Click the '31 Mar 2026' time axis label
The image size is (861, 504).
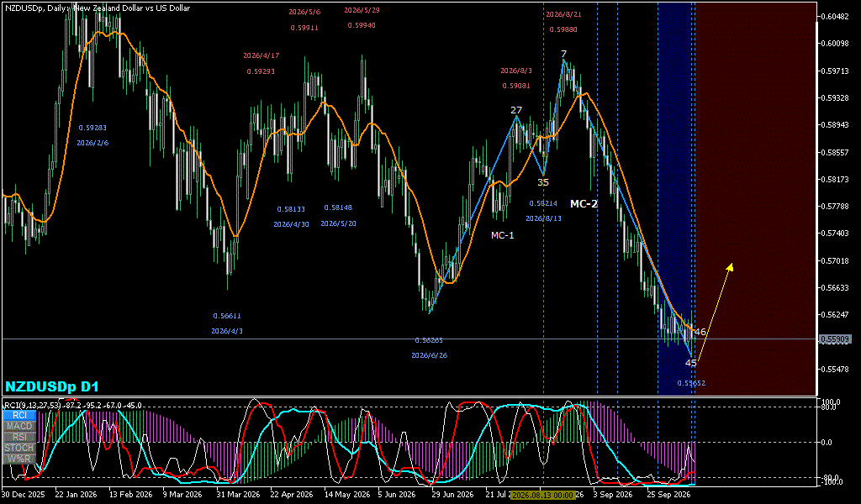(238, 494)
